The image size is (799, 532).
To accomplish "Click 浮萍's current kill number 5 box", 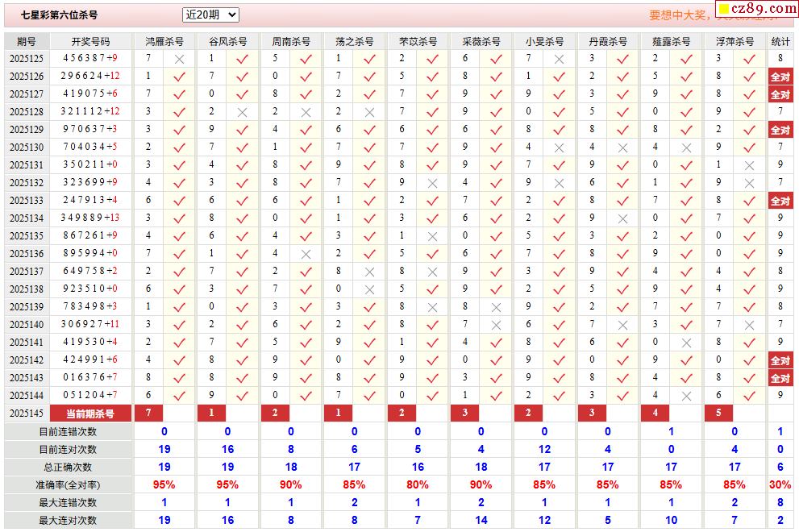I will pos(718,414).
